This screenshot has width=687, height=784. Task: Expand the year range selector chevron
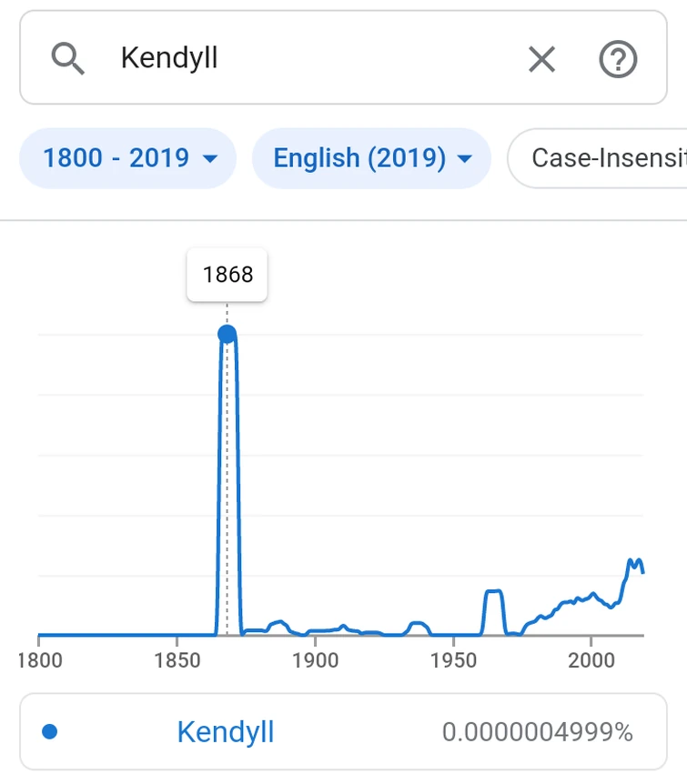pyautogui.click(x=210, y=159)
